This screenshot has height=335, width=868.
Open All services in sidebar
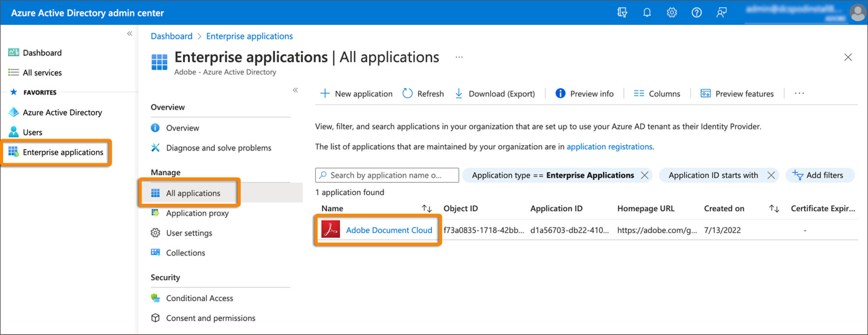click(x=42, y=72)
